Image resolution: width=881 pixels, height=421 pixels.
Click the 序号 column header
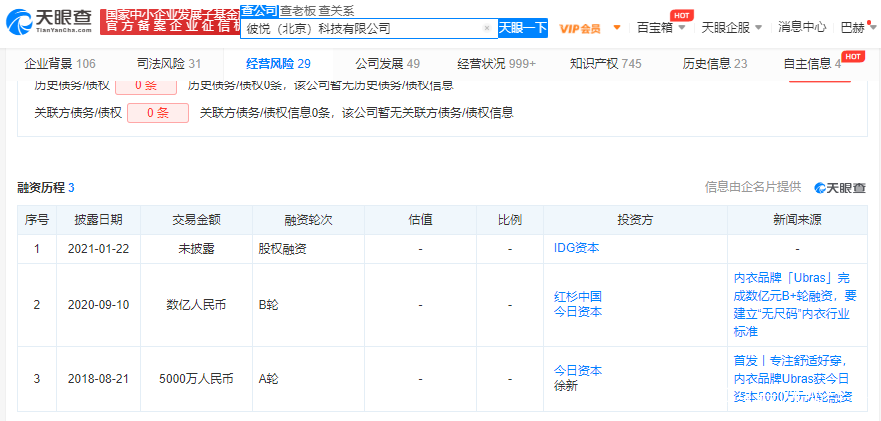click(37, 220)
